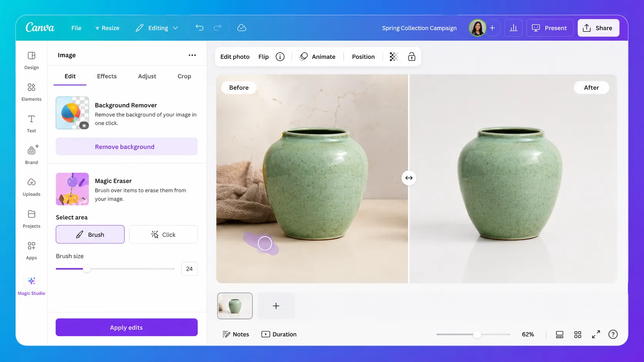Open the Uploads sidebar panel
The image size is (644, 362).
[32, 187]
